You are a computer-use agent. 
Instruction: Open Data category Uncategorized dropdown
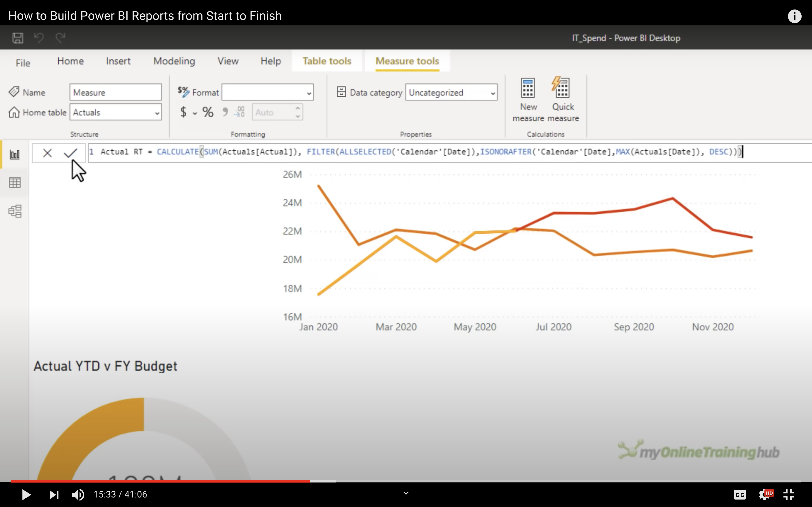[451, 92]
